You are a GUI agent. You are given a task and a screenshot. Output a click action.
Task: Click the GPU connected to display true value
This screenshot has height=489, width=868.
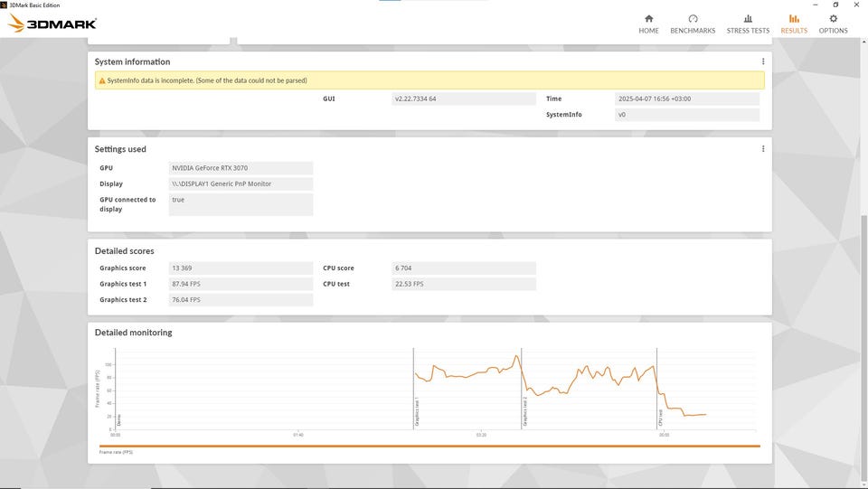click(241, 204)
